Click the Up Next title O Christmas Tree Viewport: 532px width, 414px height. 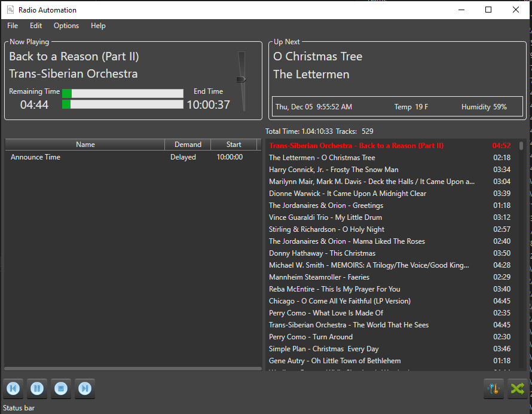[x=317, y=56]
